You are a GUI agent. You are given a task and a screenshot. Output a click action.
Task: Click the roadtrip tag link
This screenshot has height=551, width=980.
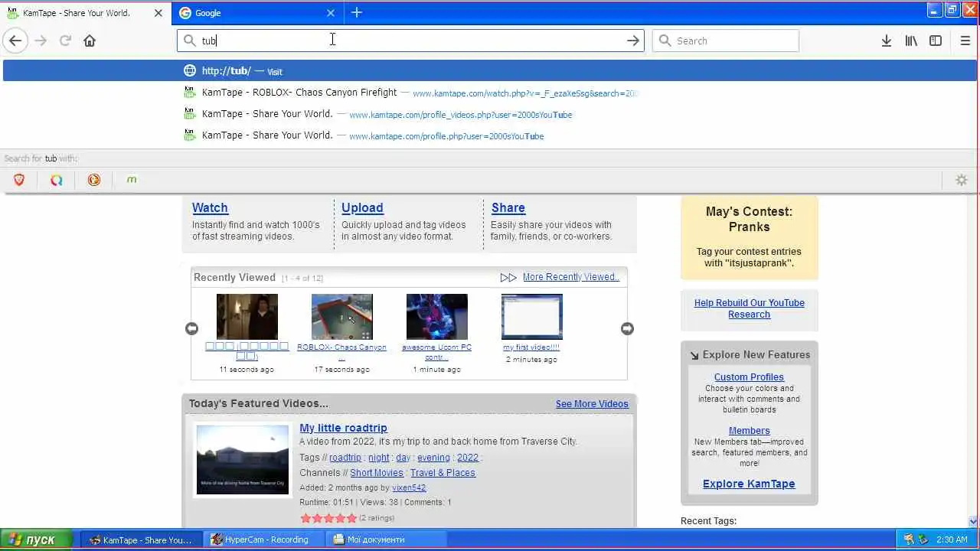pos(345,458)
